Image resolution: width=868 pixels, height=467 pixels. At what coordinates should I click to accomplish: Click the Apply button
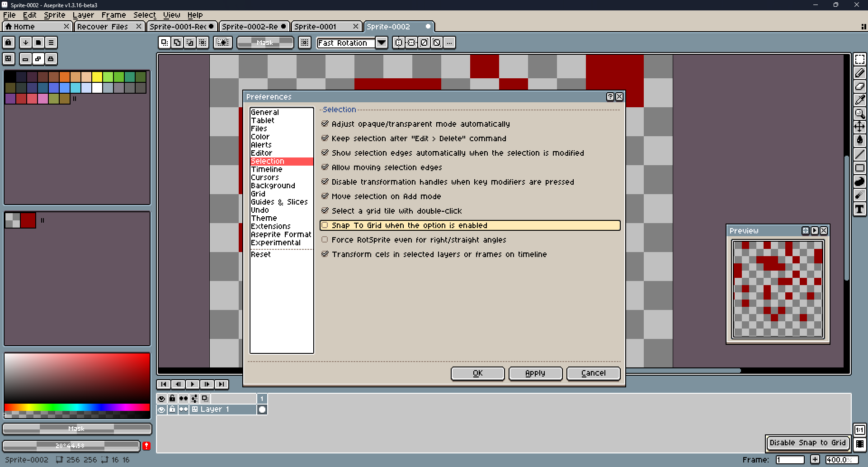(x=535, y=373)
